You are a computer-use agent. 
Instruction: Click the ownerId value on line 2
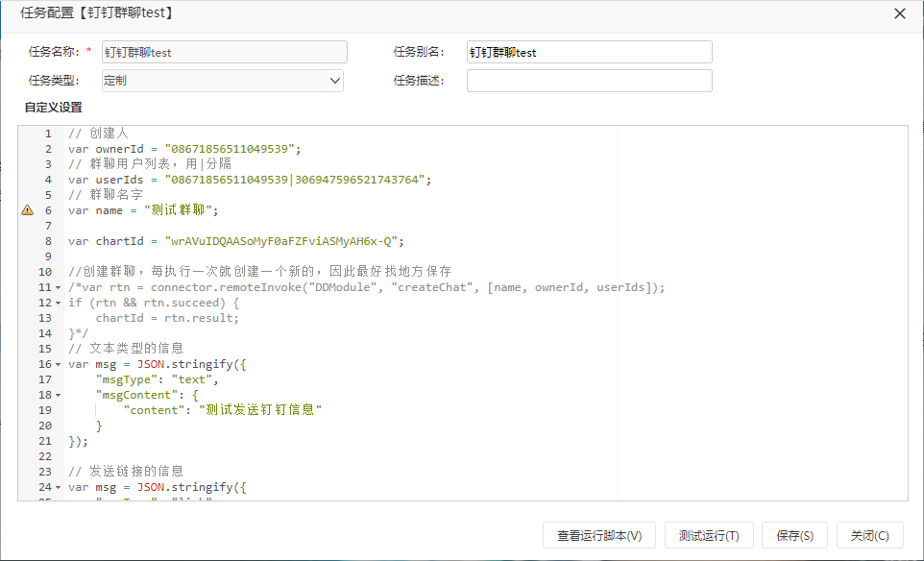[230, 149]
